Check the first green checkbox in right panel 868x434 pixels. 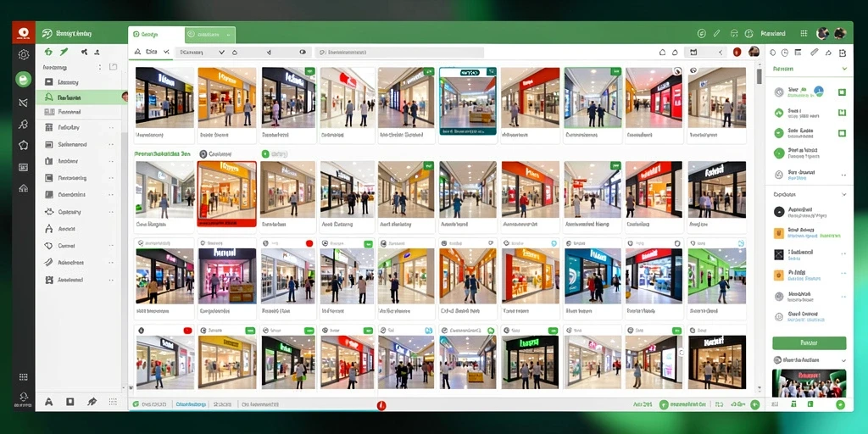[842, 92]
